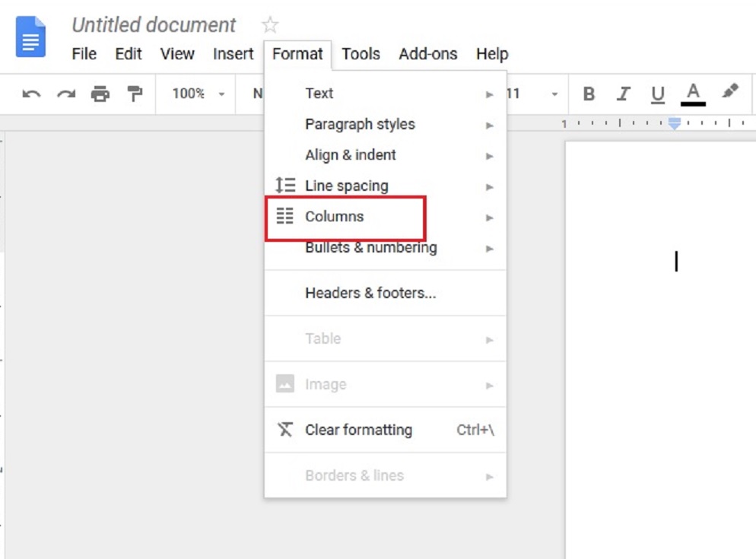Expand the Columns submenu arrow

click(490, 218)
